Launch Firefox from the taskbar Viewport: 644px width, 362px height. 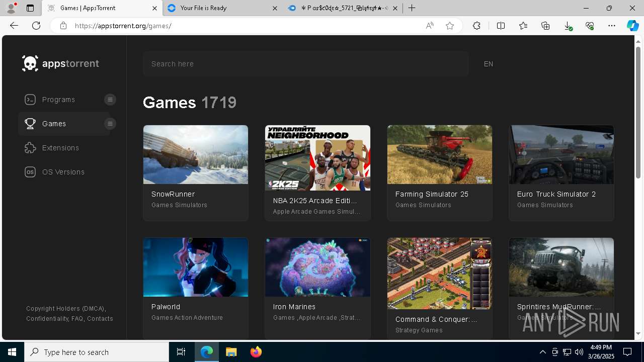point(256,352)
